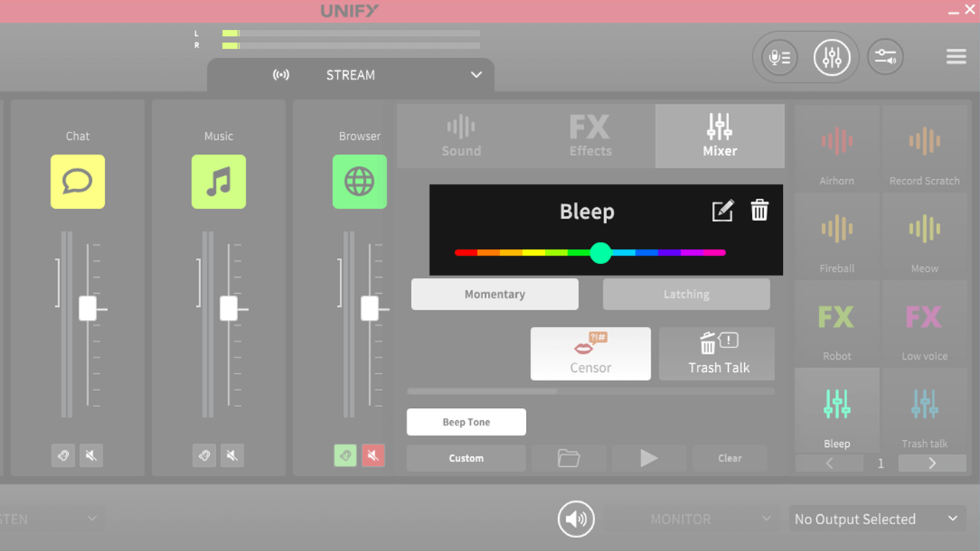The width and height of the screenshot is (980, 551).
Task: Open the Bleep name editor pencil icon
Action: (x=722, y=210)
